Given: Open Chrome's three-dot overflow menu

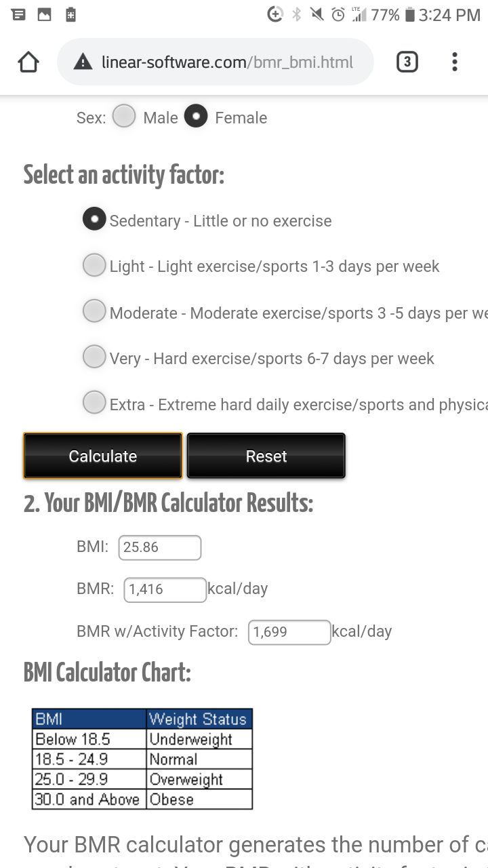Looking at the screenshot, I should [x=454, y=62].
